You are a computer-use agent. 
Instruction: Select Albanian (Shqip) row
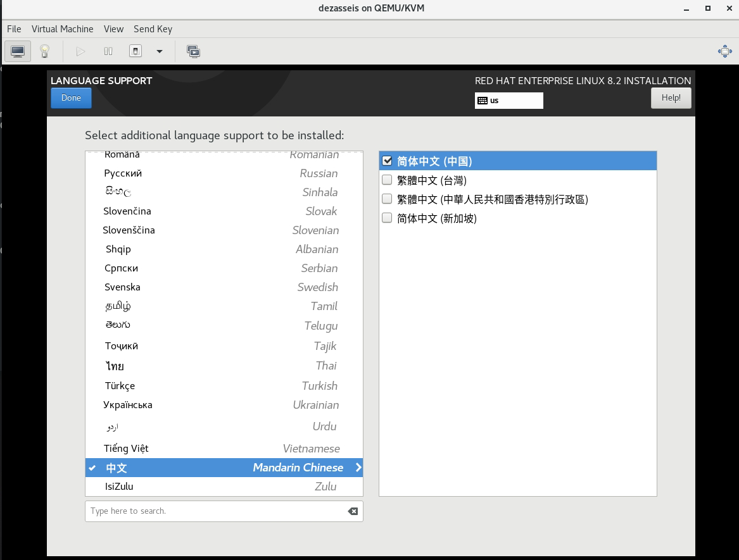(x=224, y=249)
